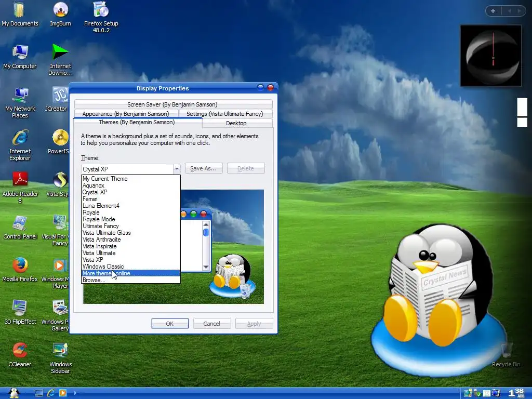Expand the quick launch arrow on taskbar
532x399 pixels.
tap(75, 393)
